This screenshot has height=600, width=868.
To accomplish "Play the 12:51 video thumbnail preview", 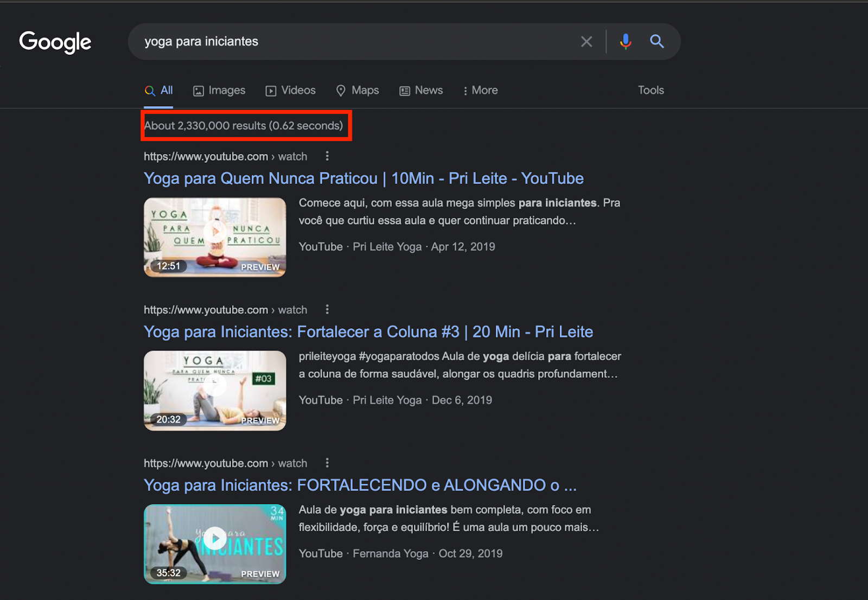I will click(215, 237).
